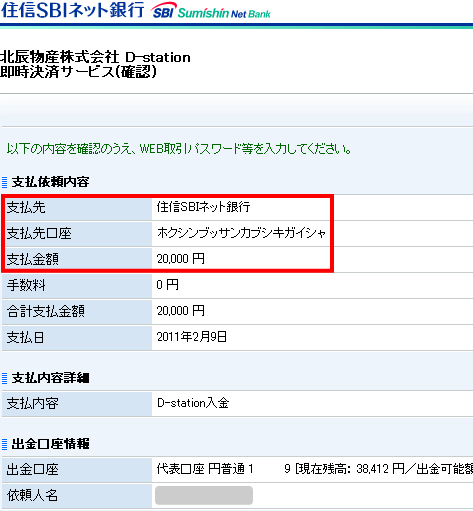Click the bullet icon beside 出金口座情報

coord(5,444)
